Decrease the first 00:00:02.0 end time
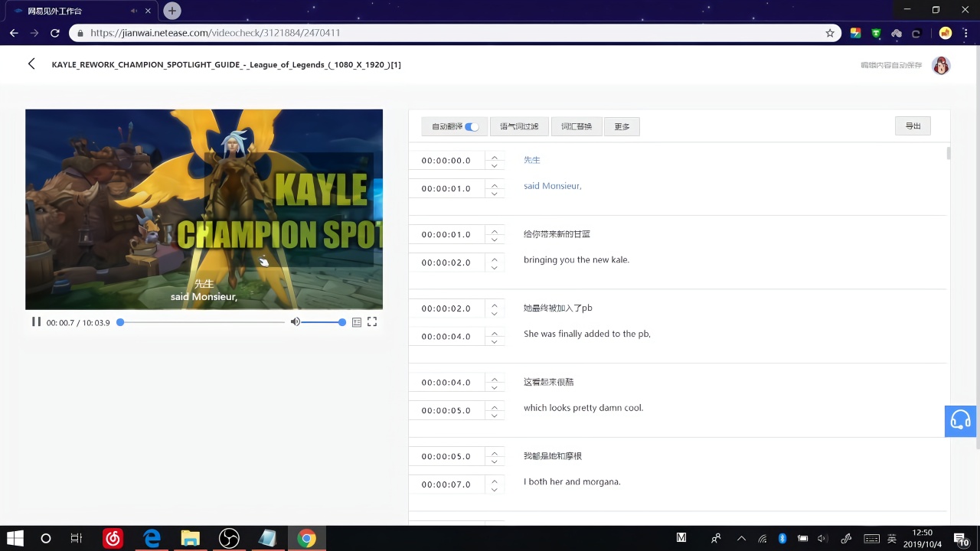Screen dimensions: 980x551 pos(495,267)
